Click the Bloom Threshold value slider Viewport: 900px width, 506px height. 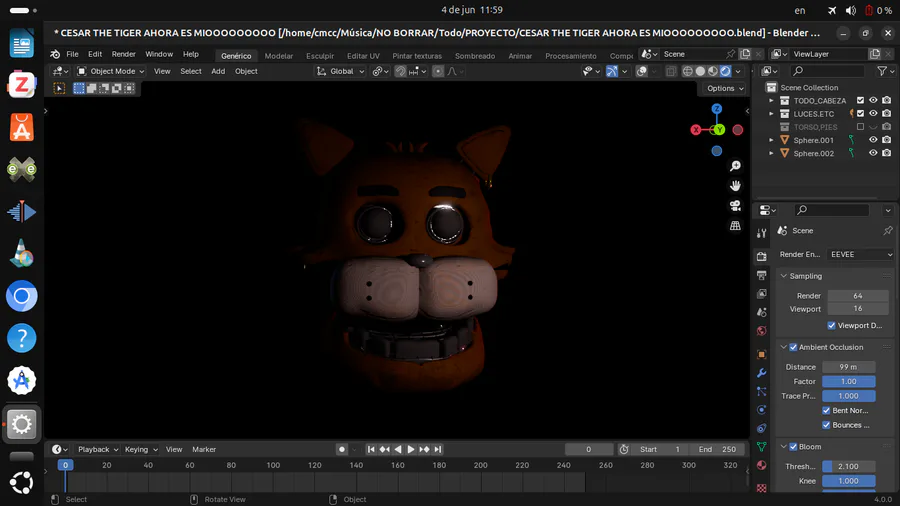coord(849,466)
